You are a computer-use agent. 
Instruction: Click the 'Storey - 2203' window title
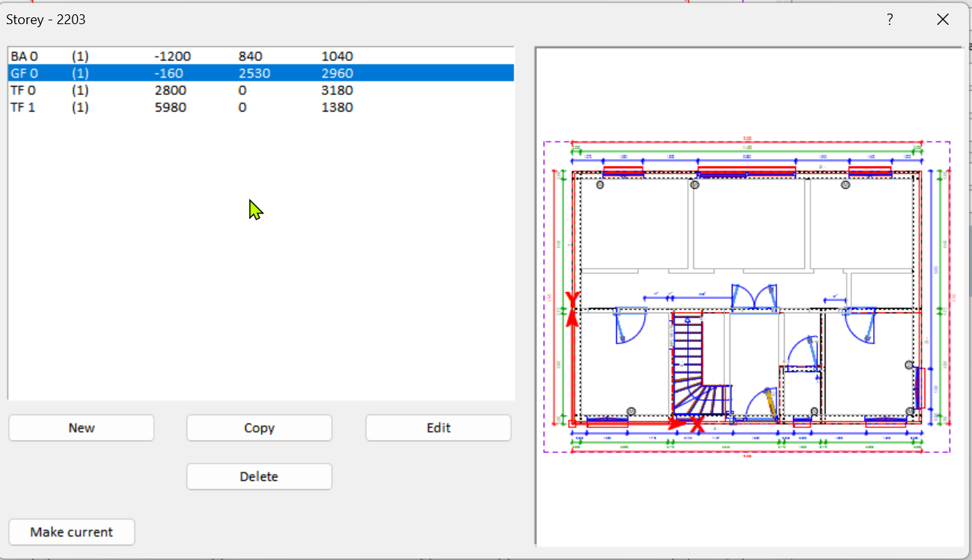[x=46, y=20]
